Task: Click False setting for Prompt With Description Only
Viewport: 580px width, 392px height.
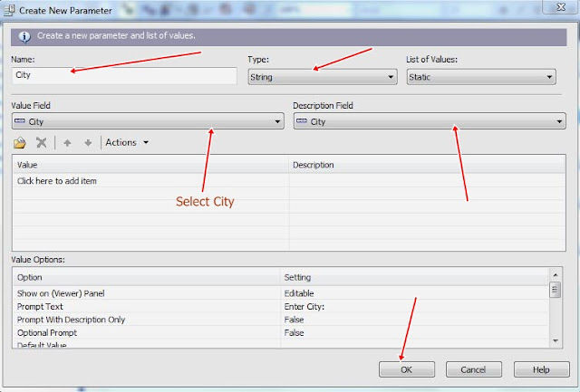Action: click(294, 320)
